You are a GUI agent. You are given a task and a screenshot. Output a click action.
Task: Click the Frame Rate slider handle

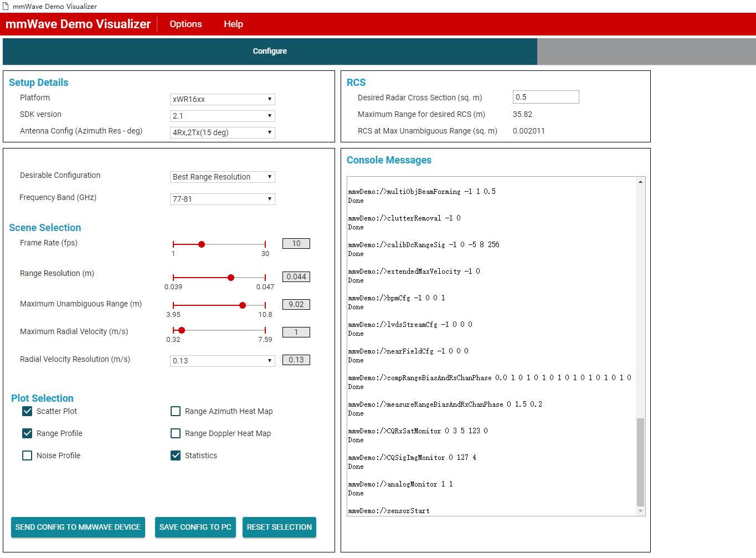point(202,244)
